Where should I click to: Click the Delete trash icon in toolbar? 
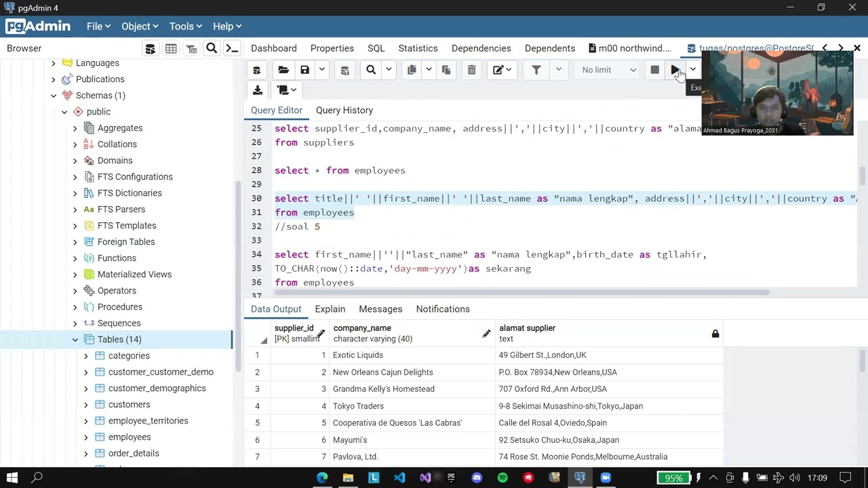[471, 70]
